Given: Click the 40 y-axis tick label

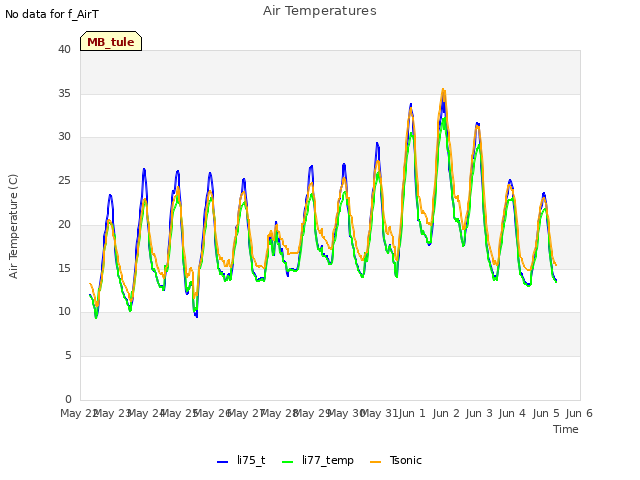Looking at the screenshot, I should click(x=64, y=49).
